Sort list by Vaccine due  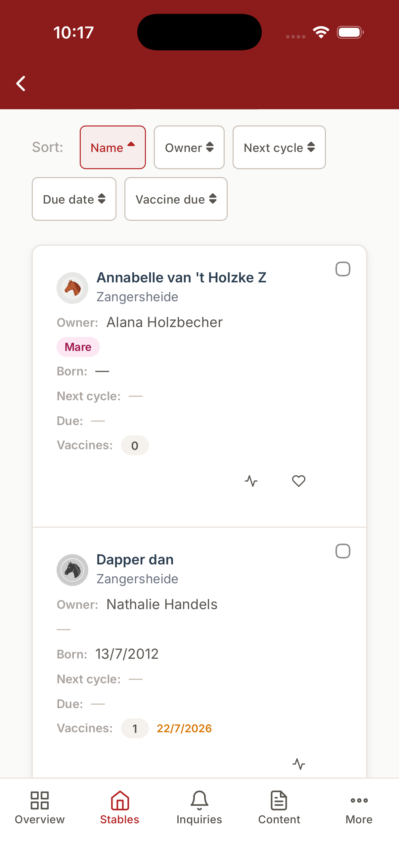176,199
